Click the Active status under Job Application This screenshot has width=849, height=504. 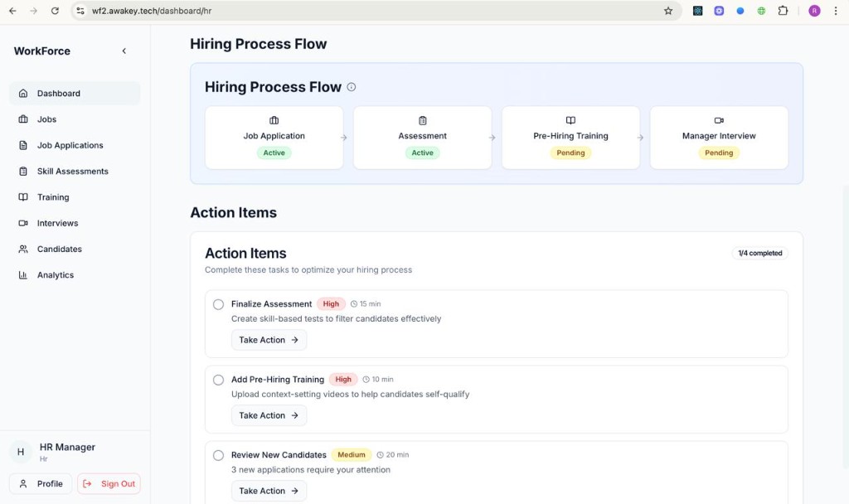click(x=274, y=153)
